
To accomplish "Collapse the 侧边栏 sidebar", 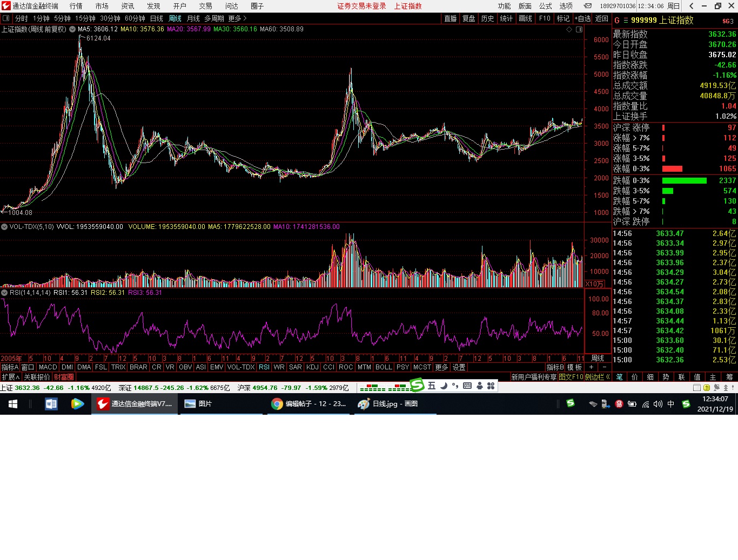I will coord(598,377).
